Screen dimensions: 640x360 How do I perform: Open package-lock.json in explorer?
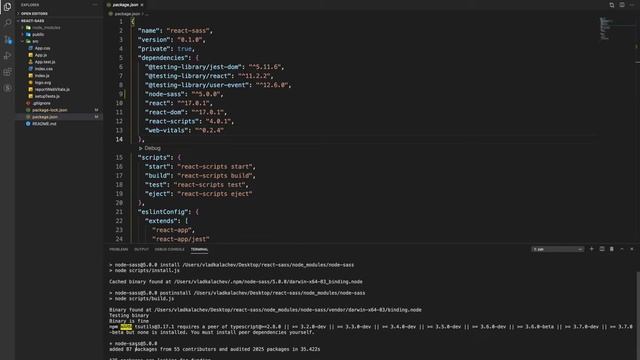point(50,110)
